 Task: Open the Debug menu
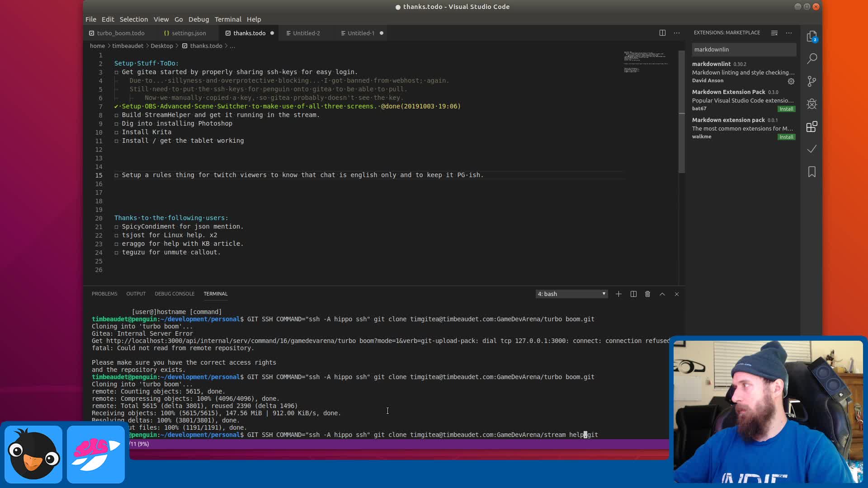click(x=198, y=19)
